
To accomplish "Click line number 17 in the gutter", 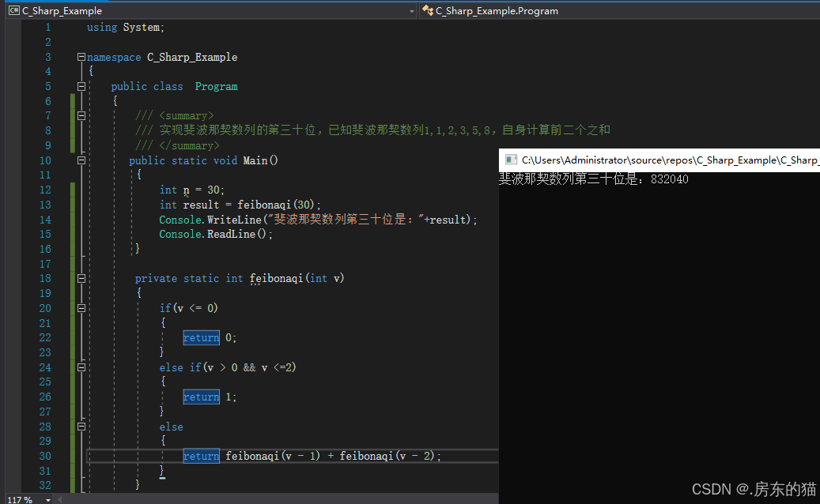I will (46, 264).
